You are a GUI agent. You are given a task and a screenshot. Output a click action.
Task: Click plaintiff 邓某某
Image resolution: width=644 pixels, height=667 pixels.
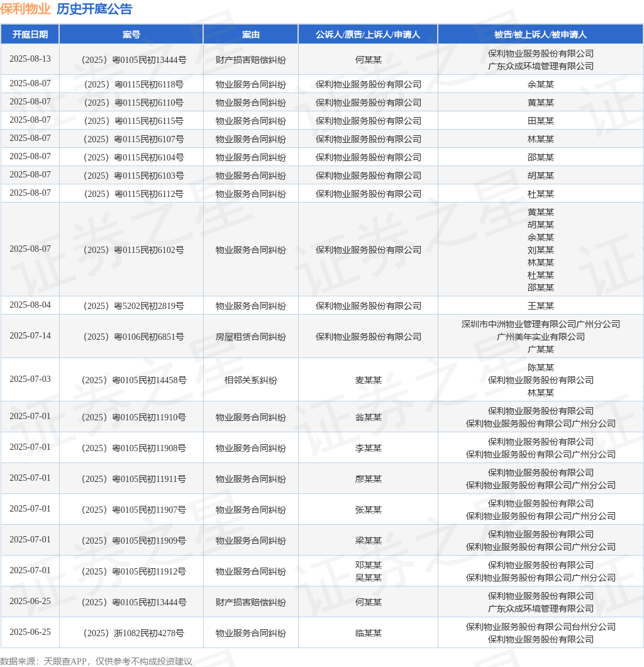tap(368, 566)
